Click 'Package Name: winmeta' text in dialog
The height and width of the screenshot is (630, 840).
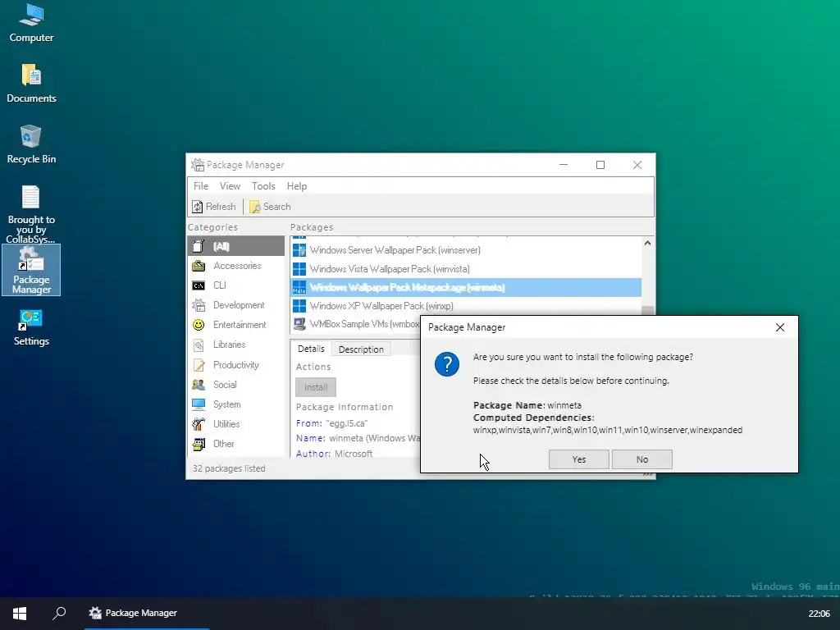[527, 405]
